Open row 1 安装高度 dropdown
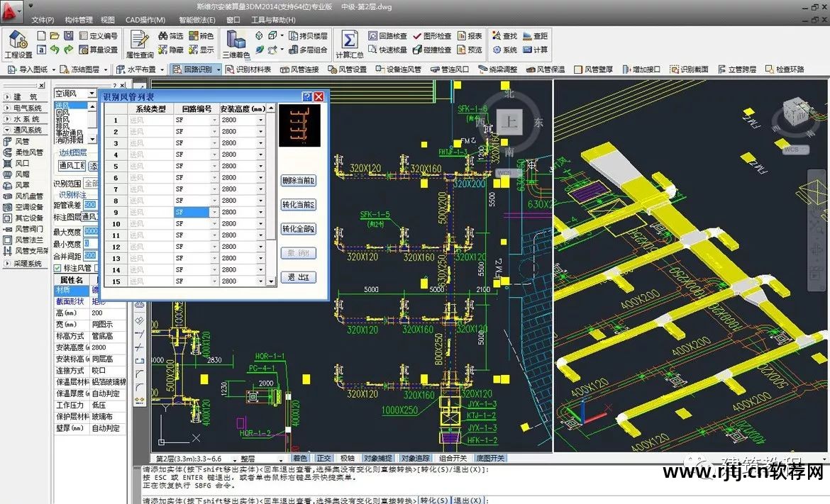This screenshot has height=504, width=830. pyautogui.click(x=261, y=121)
